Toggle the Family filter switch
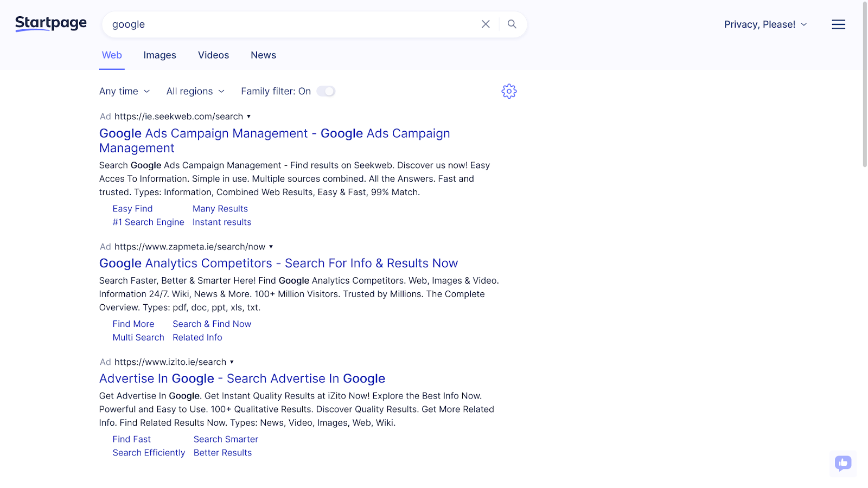Screen dimensions: 868x488 tap(326, 91)
